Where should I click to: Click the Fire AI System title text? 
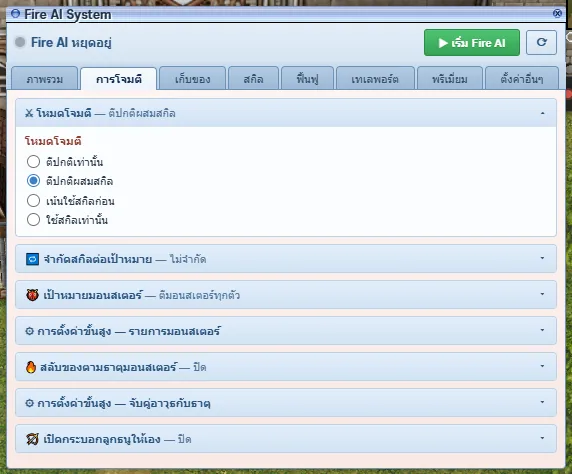(x=67, y=15)
